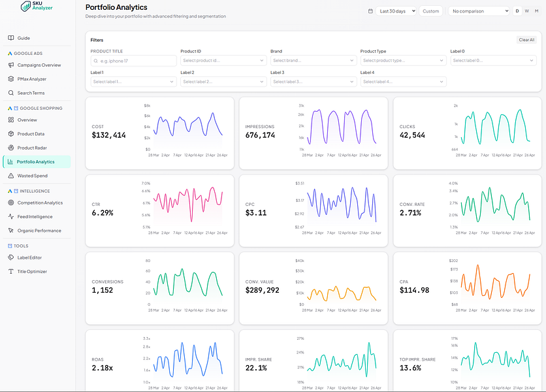
Task: Click the Conv. Rate 2.71% card
Action: pyautogui.click(x=468, y=211)
